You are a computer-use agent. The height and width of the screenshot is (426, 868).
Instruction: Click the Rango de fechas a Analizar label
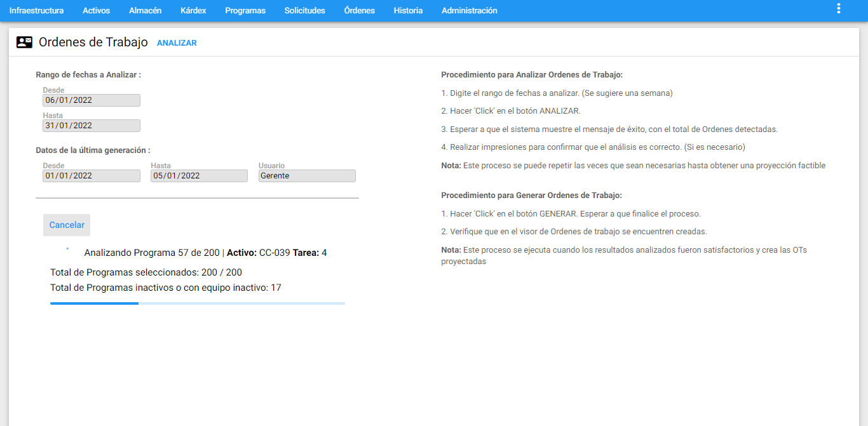click(x=88, y=75)
